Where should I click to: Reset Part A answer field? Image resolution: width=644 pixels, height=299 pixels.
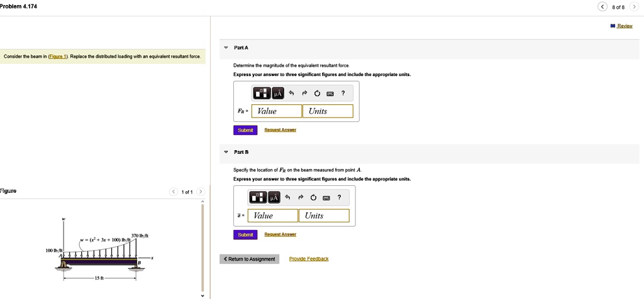point(317,94)
